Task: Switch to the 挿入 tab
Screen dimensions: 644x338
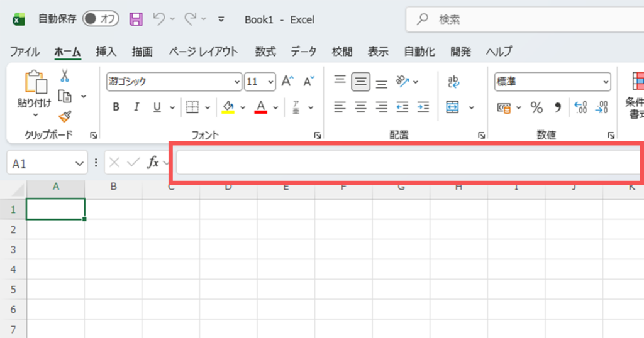Action: coord(106,52)
